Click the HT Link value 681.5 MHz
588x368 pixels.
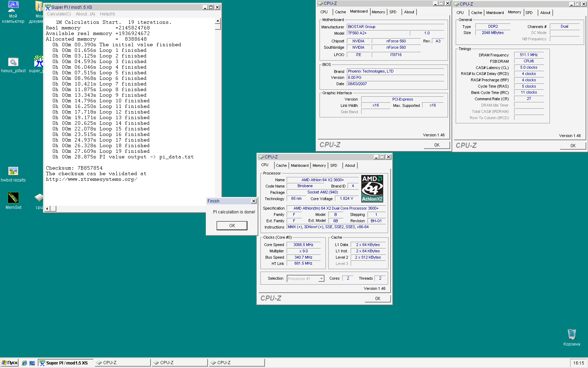pyautogui.click(x=303, y=264)
